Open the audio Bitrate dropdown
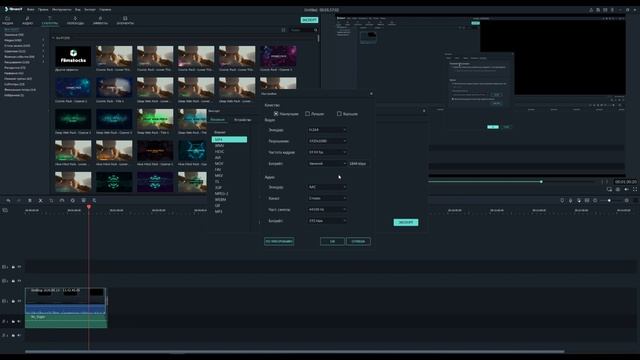Image resolution: width=640 pixels, height=360 pixels. [327, 220]
